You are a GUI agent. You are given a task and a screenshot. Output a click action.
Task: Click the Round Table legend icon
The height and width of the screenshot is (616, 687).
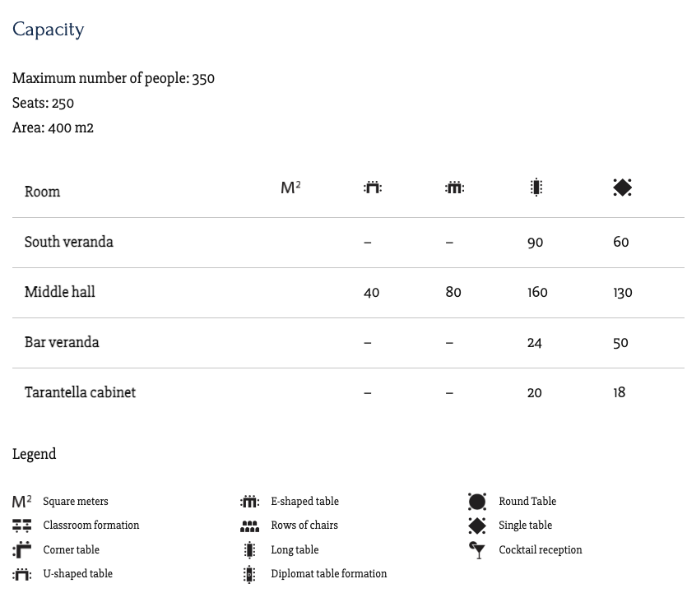point(477,502)
